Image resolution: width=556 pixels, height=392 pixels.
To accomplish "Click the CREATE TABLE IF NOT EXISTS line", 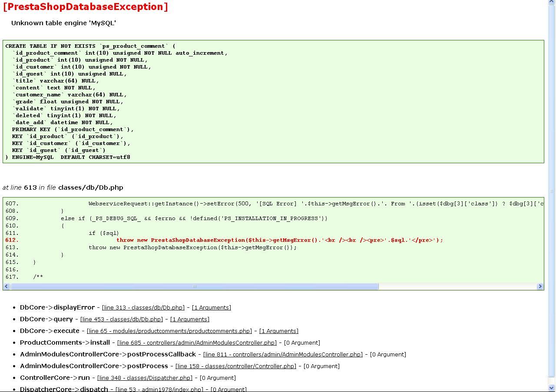I will click(x=90, y=46).
